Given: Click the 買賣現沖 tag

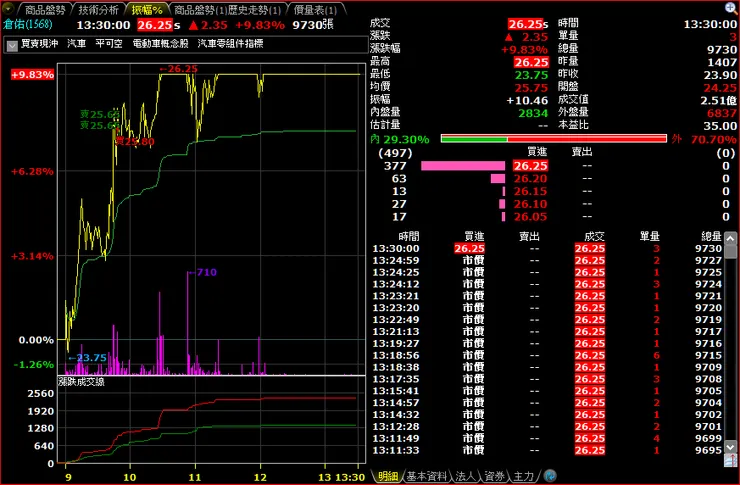Looking at the screenshot, I should [x=40, y=43].
